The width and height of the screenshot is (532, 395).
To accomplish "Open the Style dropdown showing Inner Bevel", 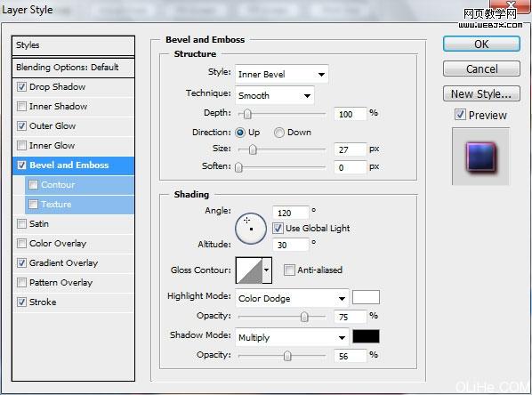I will [281, 75].
